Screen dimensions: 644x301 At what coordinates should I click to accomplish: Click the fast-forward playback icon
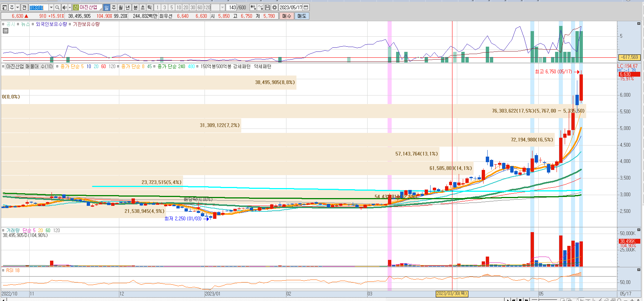(527, 299)
